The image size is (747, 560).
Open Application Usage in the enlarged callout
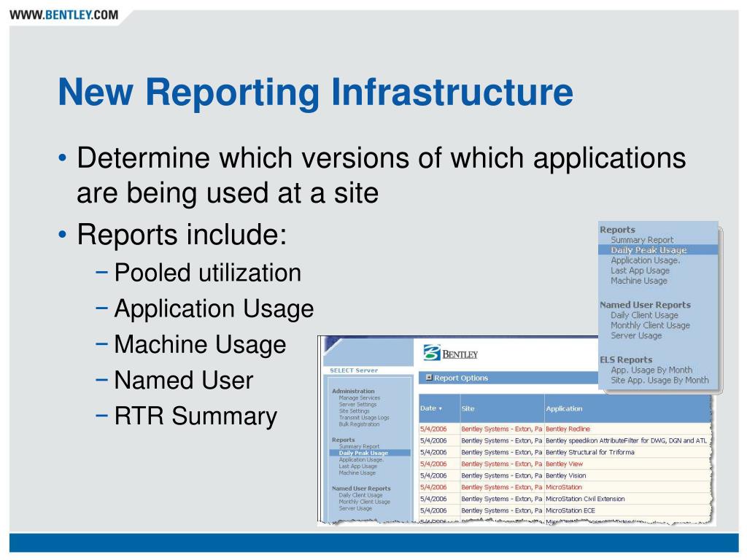645,260
